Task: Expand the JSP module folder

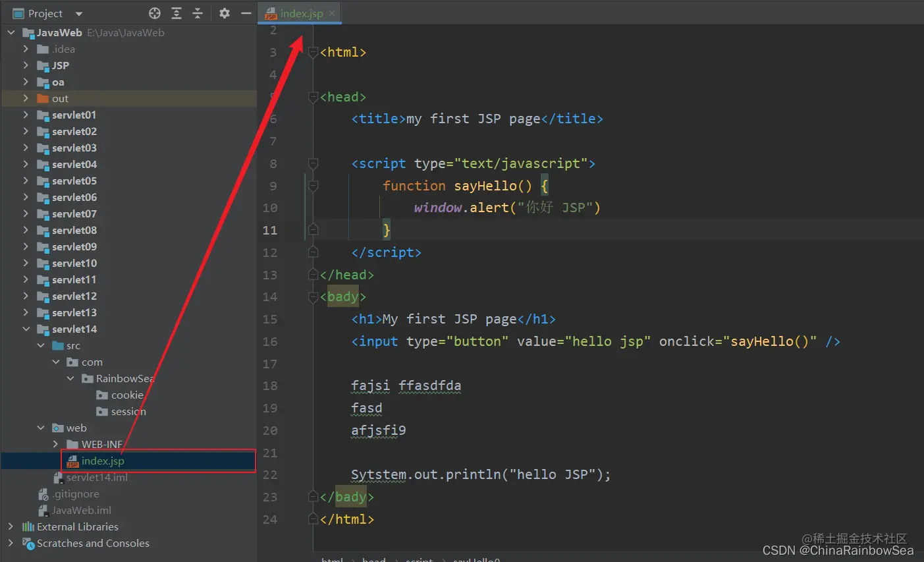Action: (26, 65)
